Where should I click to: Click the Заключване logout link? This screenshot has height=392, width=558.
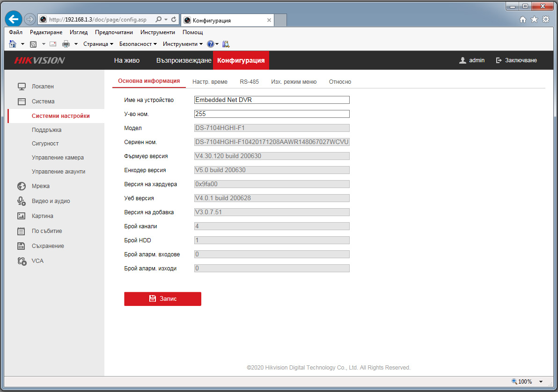pyautogui.click(x=516, y=60)
